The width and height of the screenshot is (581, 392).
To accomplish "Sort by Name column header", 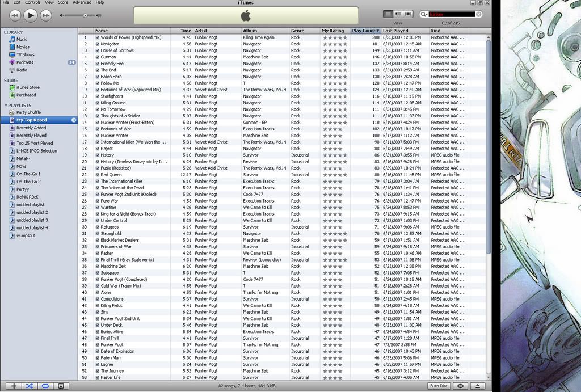I will click(132, 31).
